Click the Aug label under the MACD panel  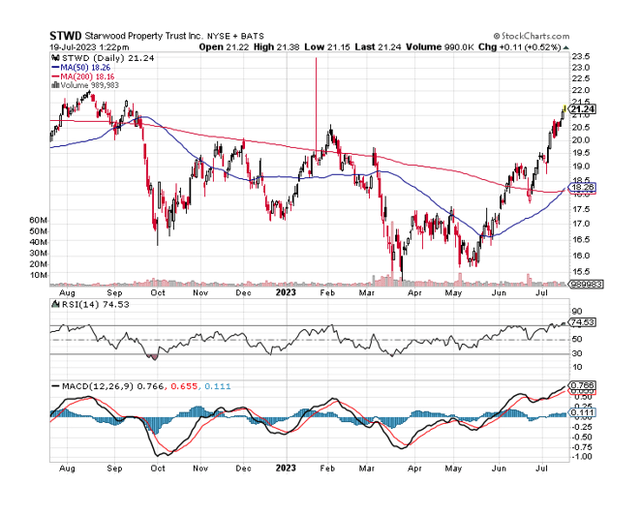tap(67, 468)
